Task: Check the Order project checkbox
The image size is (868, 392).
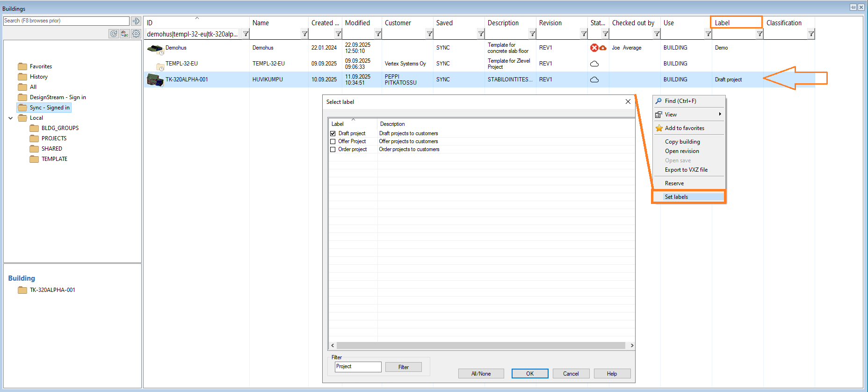Action: pyautogui.click(x=333, y=150)
